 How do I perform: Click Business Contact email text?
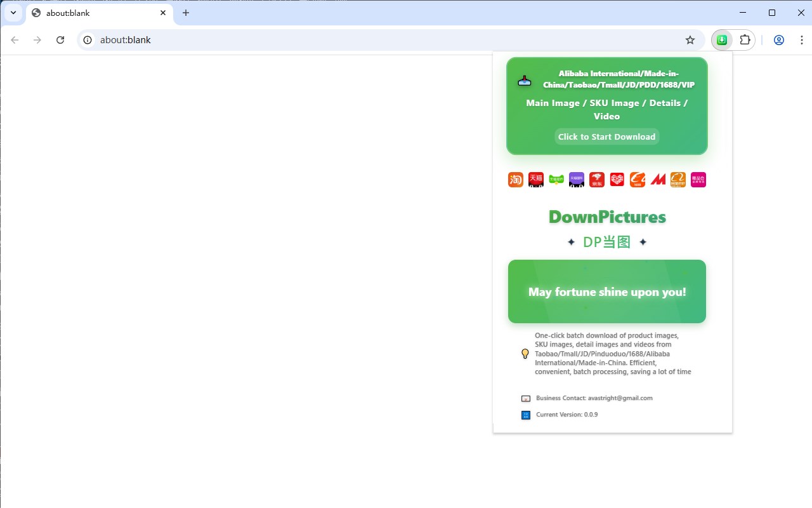pyautogui.click(x=594, y=398)
